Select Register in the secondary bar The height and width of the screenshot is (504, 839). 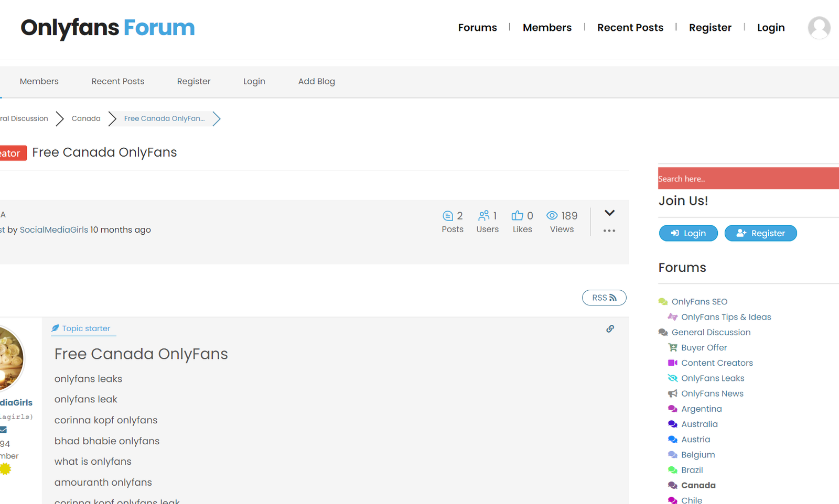[x=194, y=81]
